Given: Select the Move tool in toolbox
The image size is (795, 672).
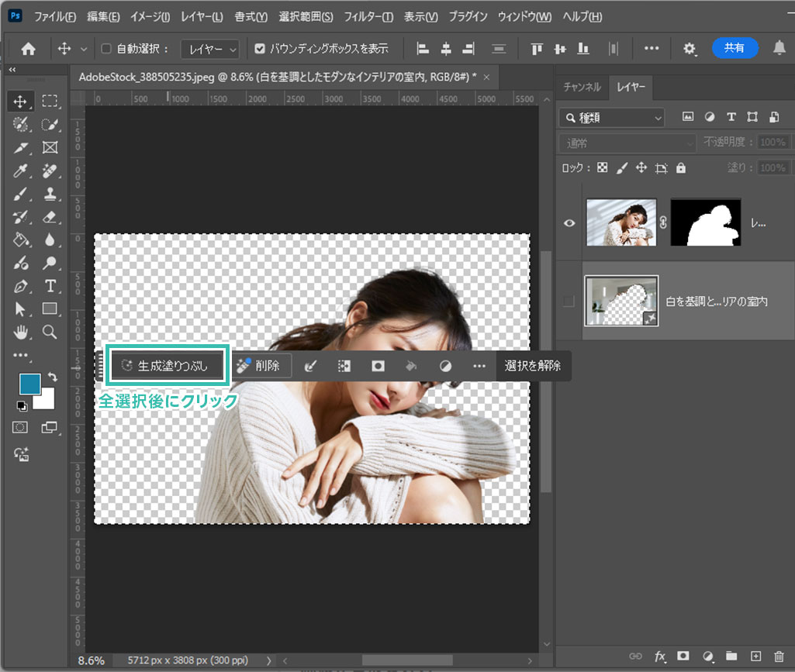Looking at the screenshot, I should click(x=20, y=102).
